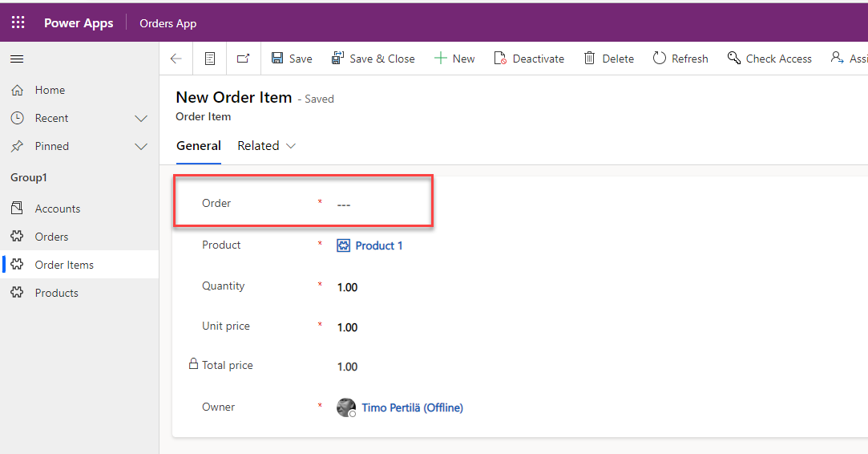Click the back arrow in command bar
The width and height of the screenshot is (868, 454).
(x=176, y=59)
